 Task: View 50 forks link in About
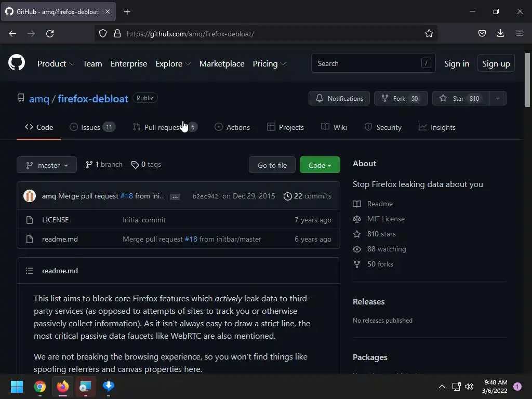coord(373,264)
